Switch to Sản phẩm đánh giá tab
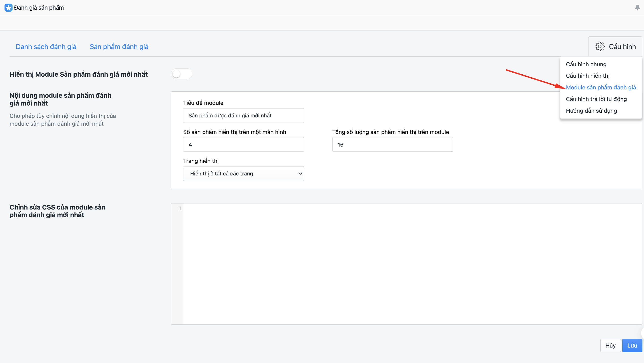644x363 pixels. pyautogui.click(x=119, y=47)
